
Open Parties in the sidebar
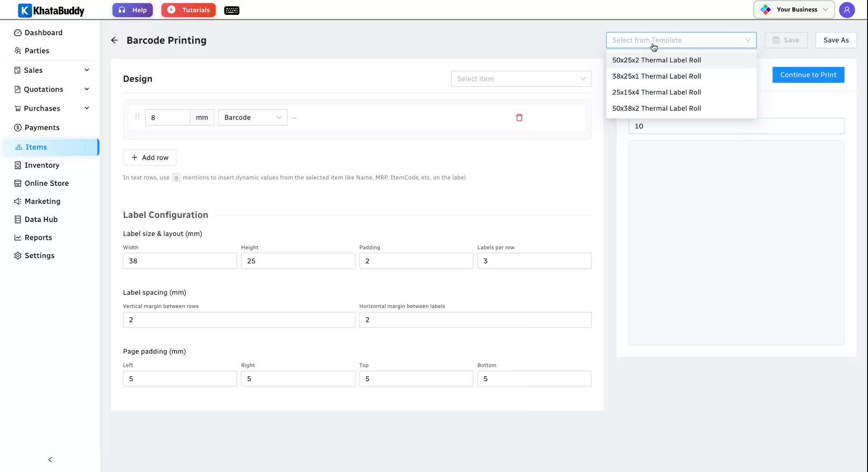click(x=50, y=51)
